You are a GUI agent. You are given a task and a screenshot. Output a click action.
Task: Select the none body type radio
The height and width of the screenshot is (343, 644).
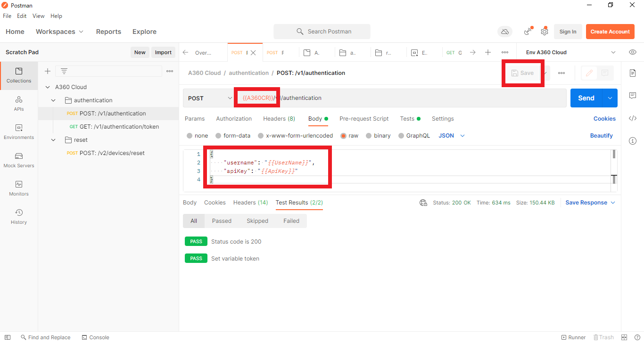coord(190,136)
